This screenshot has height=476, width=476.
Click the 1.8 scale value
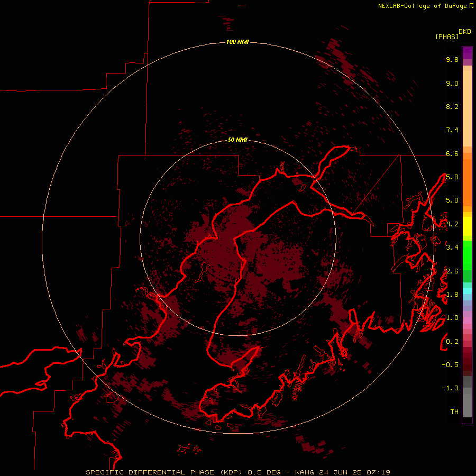(452, 295)
